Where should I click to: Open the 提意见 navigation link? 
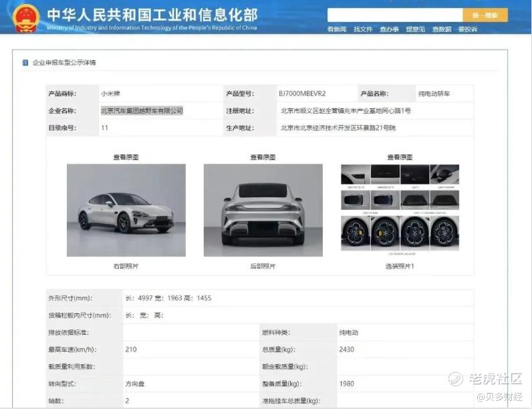(x=415, y=29)
